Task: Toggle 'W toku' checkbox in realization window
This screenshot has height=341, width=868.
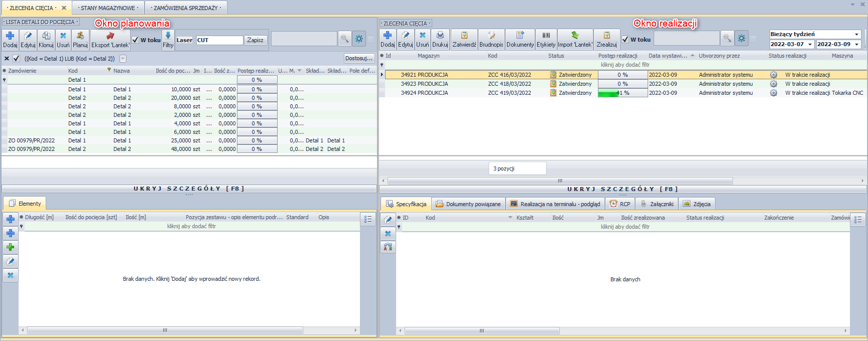Action: 625,40
